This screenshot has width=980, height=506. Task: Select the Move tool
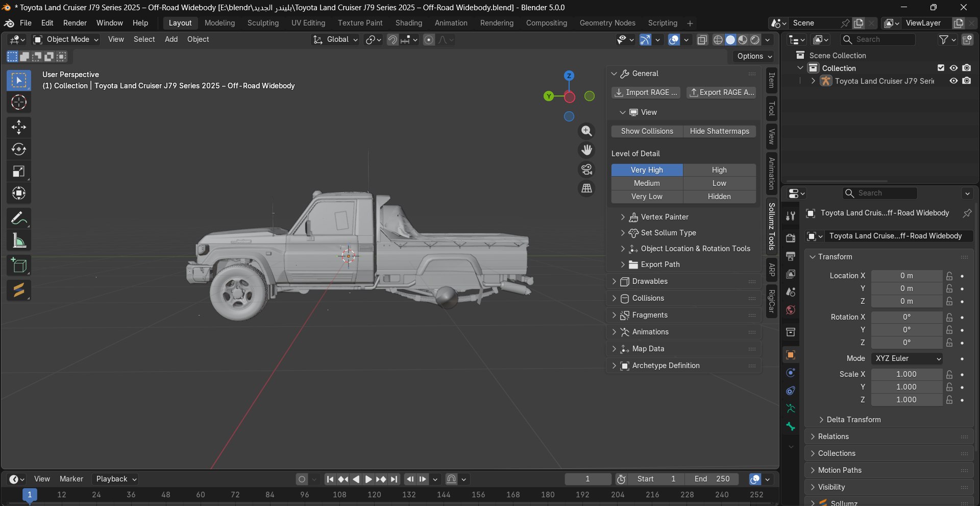tap(19, 127)
